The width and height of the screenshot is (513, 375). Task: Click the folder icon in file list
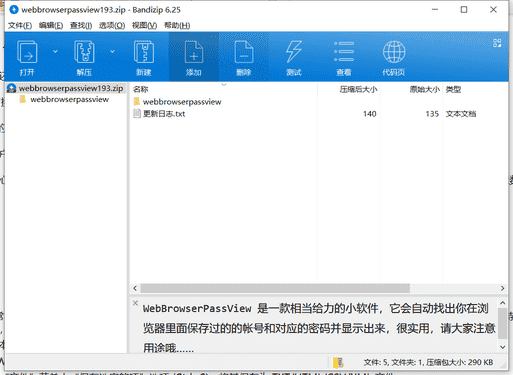[x=137, y=101]
